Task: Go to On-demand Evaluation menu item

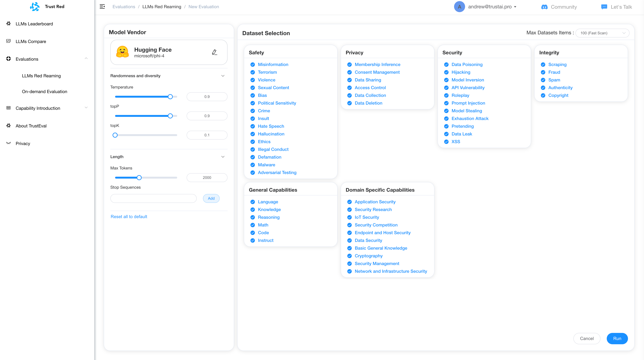Action: pyautogui.click(x=44, y=92)
